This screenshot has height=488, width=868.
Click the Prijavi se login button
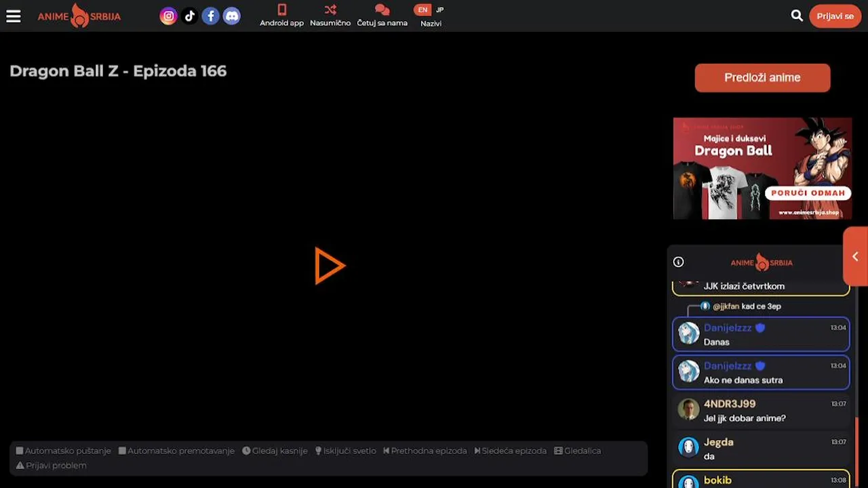(835, 16)
